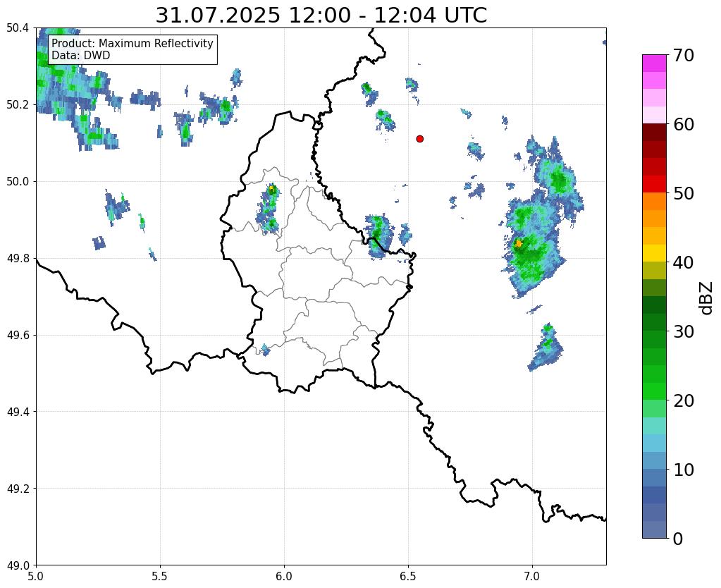
Task: Click the light blue colorbar swatch near 10 dBZ
Action: coord(654,460)
